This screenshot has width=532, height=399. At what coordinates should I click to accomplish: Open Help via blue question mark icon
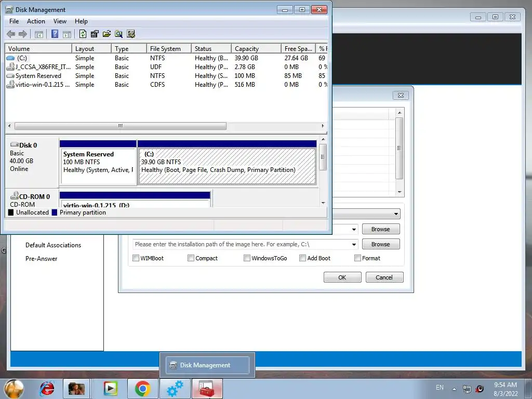[x=55, y=34]
